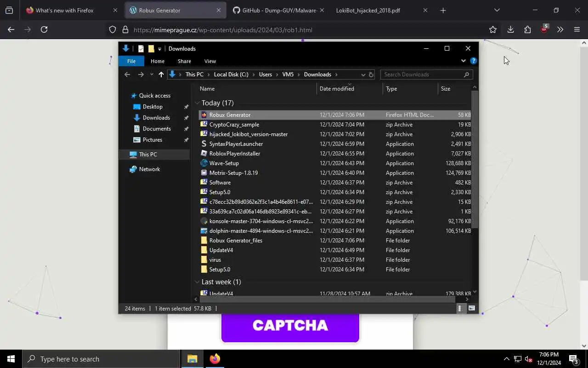Sort by the Name column header
Image resolution: width=588 pixels, height=368 pixels.
tap(257, 89)
